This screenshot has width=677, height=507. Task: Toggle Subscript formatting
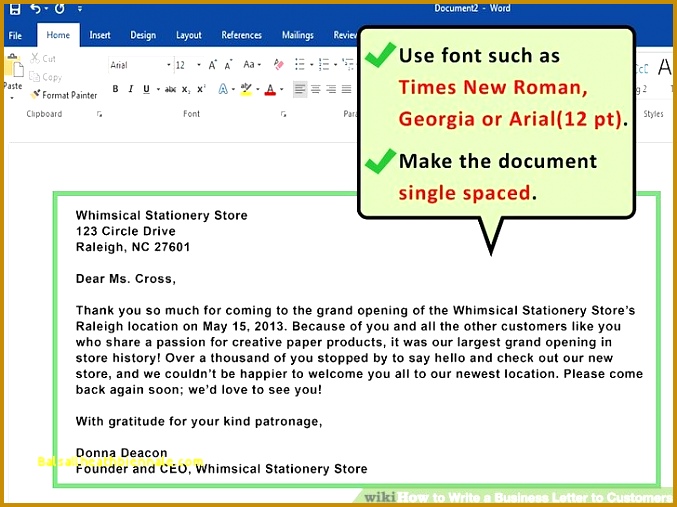(186, 90)
